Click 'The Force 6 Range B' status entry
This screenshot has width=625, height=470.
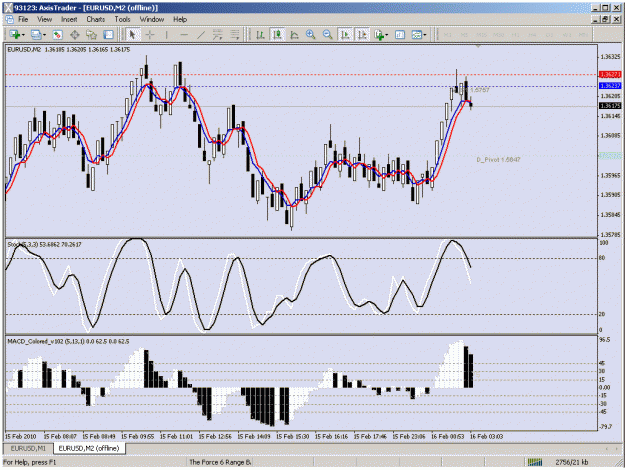point(220,462)
